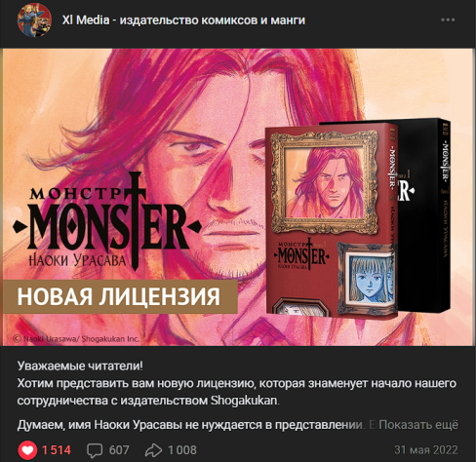
Task: Click the comments count 607
Action: coord(119,450)
